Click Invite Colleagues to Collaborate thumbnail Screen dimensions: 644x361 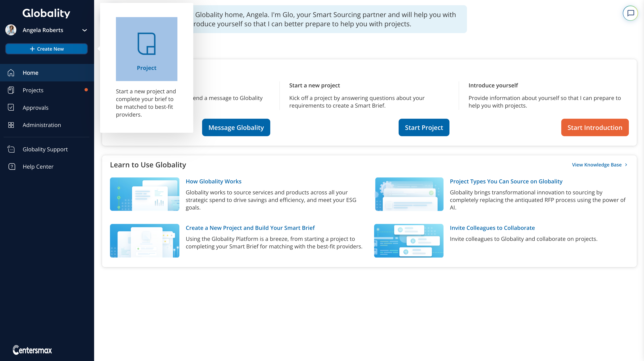(x=409, y=241)
